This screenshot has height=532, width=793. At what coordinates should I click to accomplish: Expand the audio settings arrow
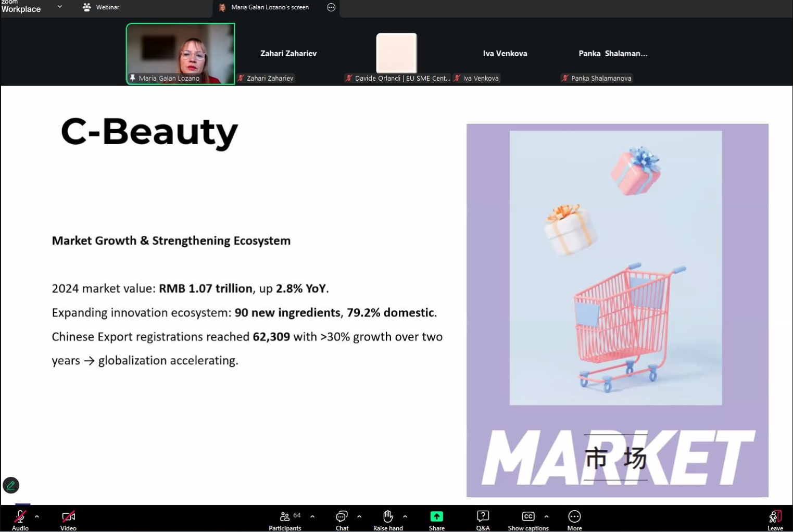[x=37, y=516]
